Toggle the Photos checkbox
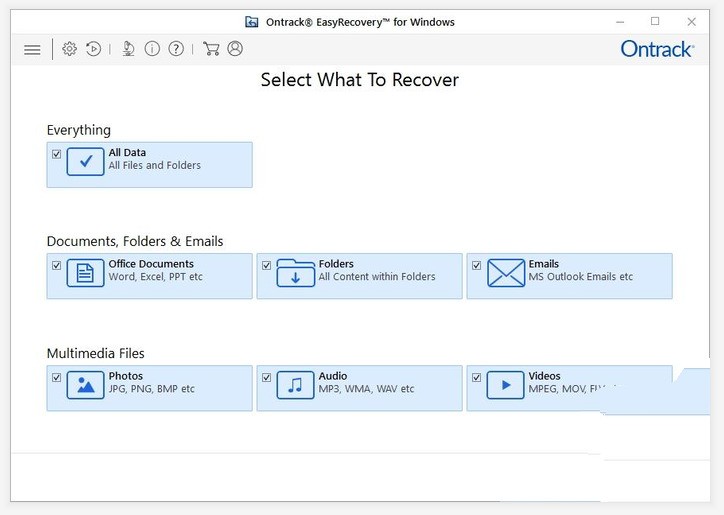The image size is (724, 515). (x=56, y=377)
